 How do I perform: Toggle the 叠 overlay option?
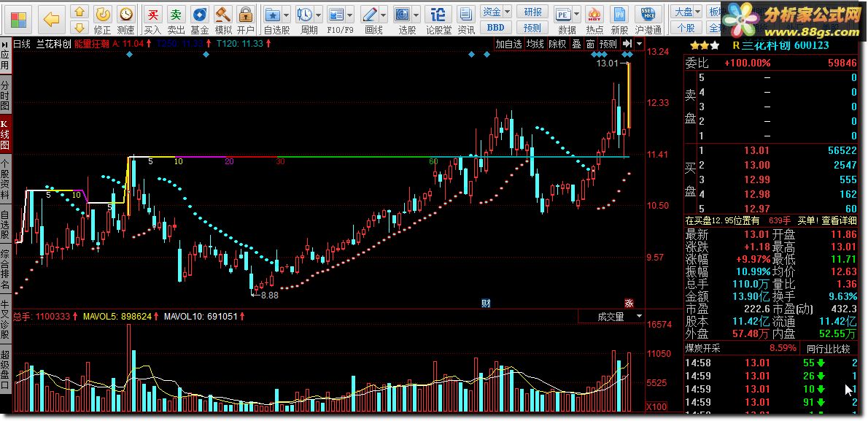576,45
